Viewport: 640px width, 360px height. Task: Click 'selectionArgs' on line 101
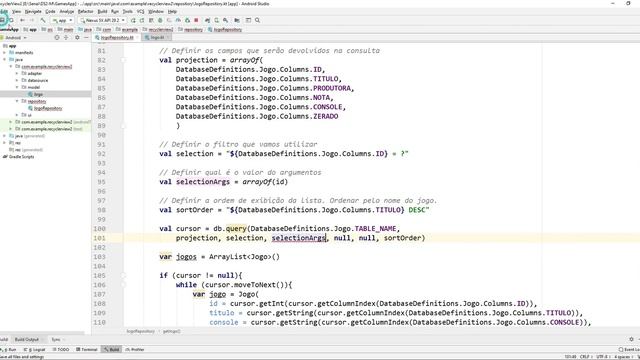point(299,238)
